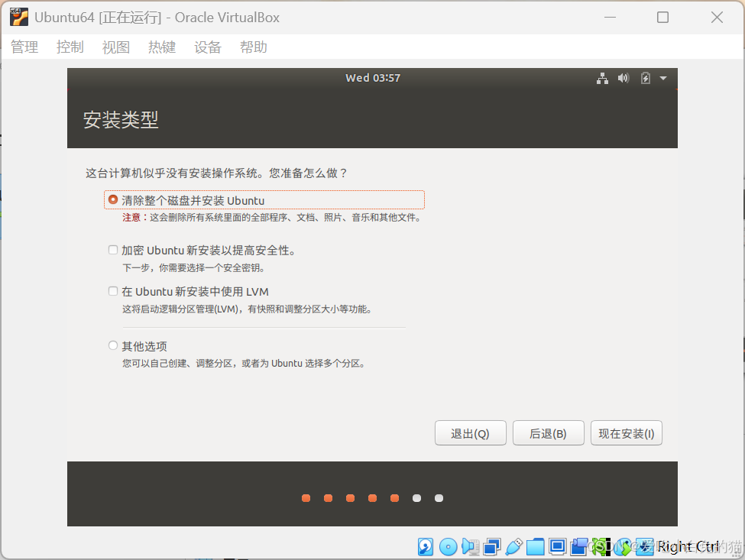Open the display settings status icon

(x=557, y=547)
